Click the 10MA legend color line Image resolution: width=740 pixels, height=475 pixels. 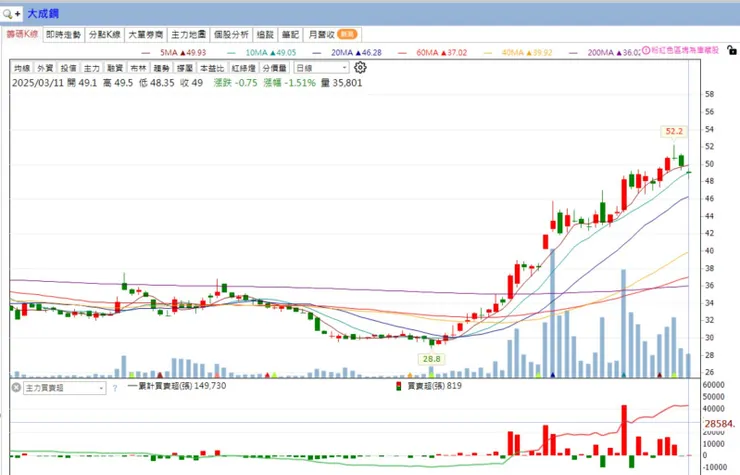231,53
